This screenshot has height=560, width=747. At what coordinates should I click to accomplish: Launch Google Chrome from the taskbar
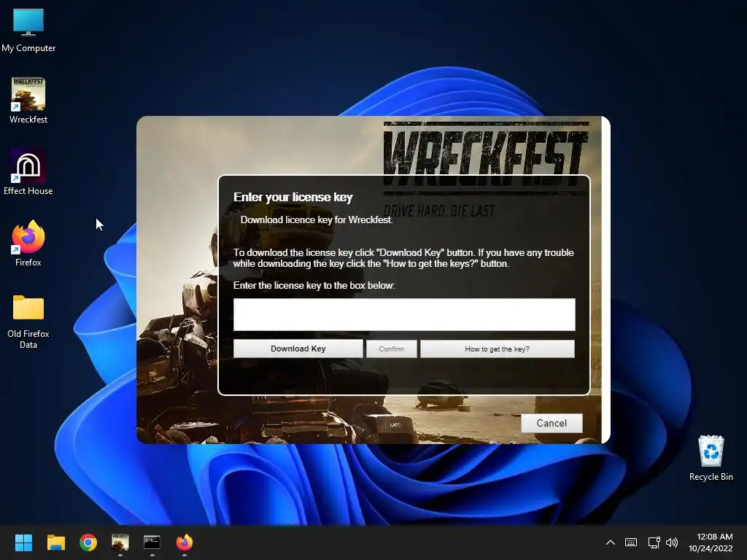point(88,542)
